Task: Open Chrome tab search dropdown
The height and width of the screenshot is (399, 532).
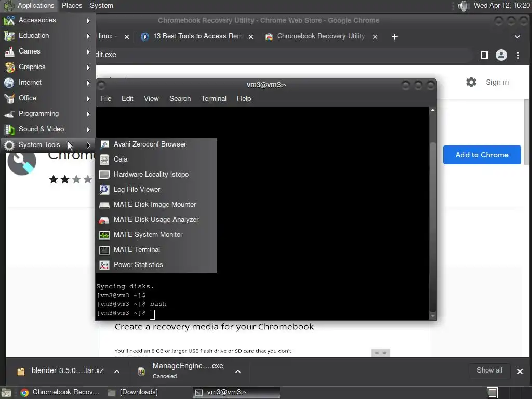Action: click(517, 37)
